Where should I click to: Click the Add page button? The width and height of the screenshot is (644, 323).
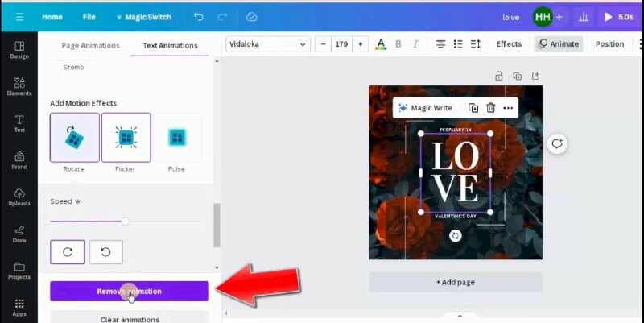point(455,282)
